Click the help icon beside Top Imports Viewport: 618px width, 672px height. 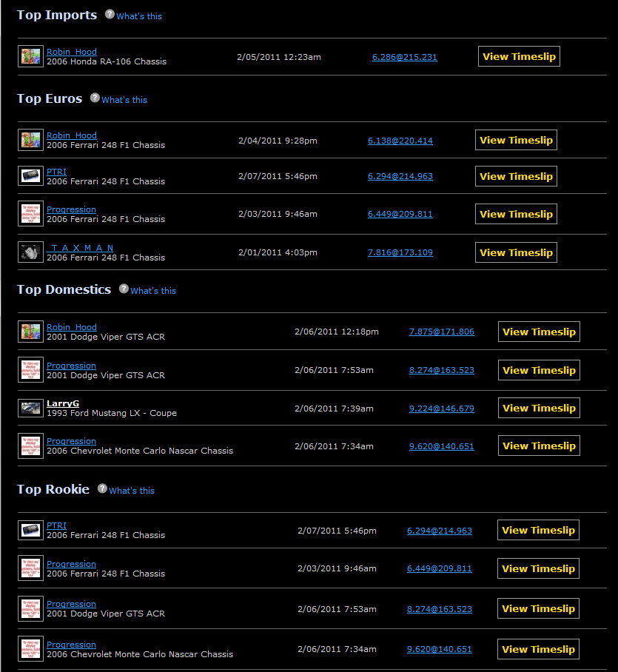tap(110, 14)
